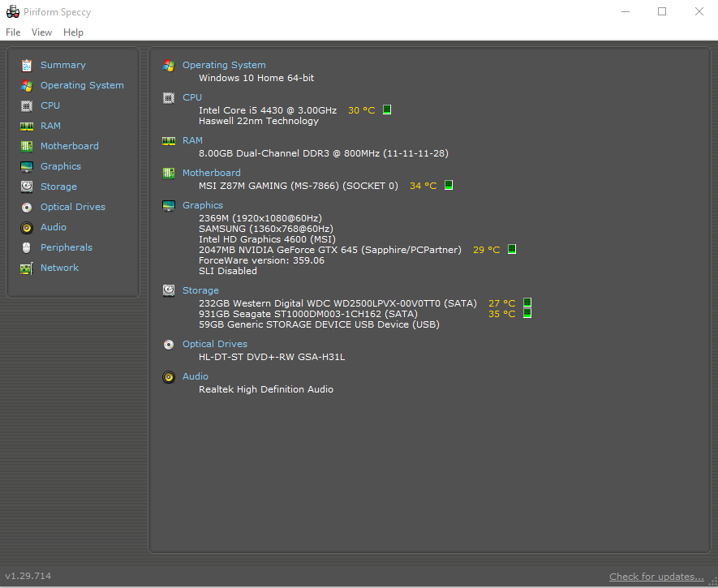Viewport: 718px width, 588px height.
Task: Click the Audio speaker icon in sidebar
Action: point(27,227)
